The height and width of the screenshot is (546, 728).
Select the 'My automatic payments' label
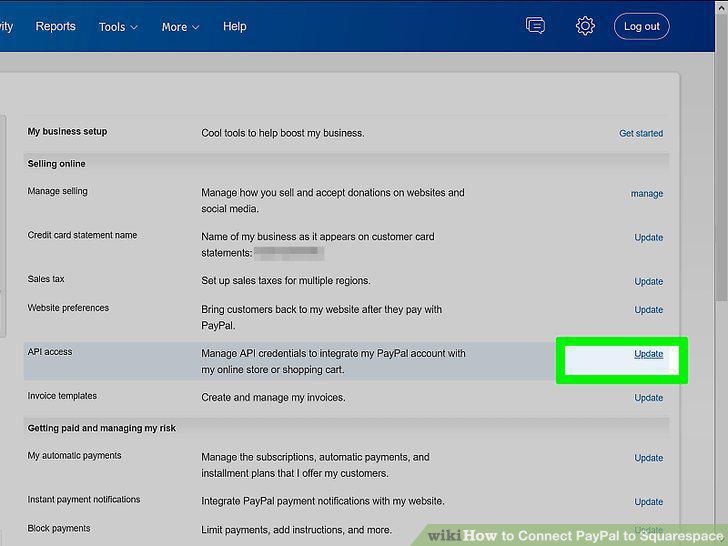[74, 456]
